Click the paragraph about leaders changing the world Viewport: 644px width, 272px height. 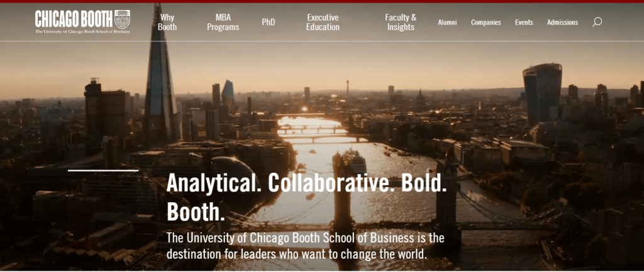click(x=305, y=246)
